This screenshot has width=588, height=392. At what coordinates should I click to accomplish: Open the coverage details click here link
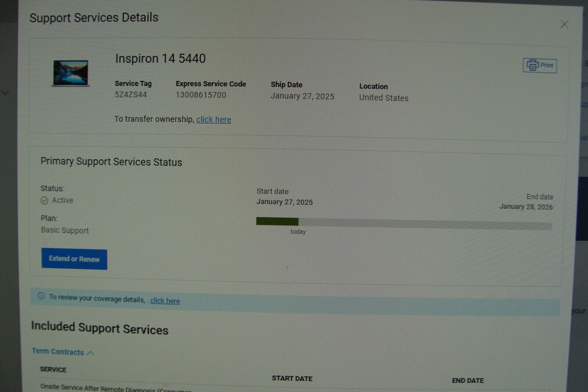click(165, 300)
